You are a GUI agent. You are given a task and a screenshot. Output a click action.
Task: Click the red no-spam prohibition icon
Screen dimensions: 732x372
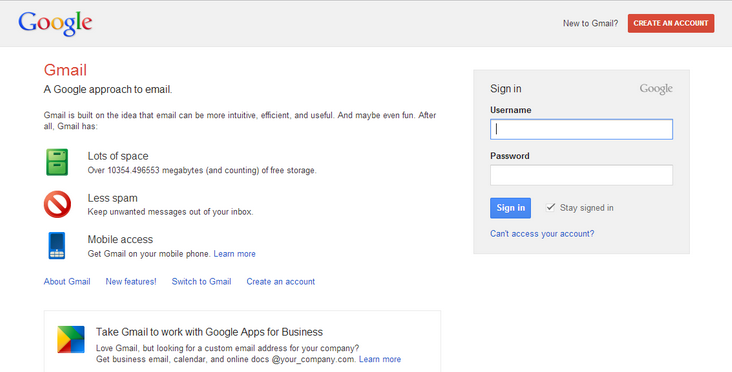(x=57, y=204)
